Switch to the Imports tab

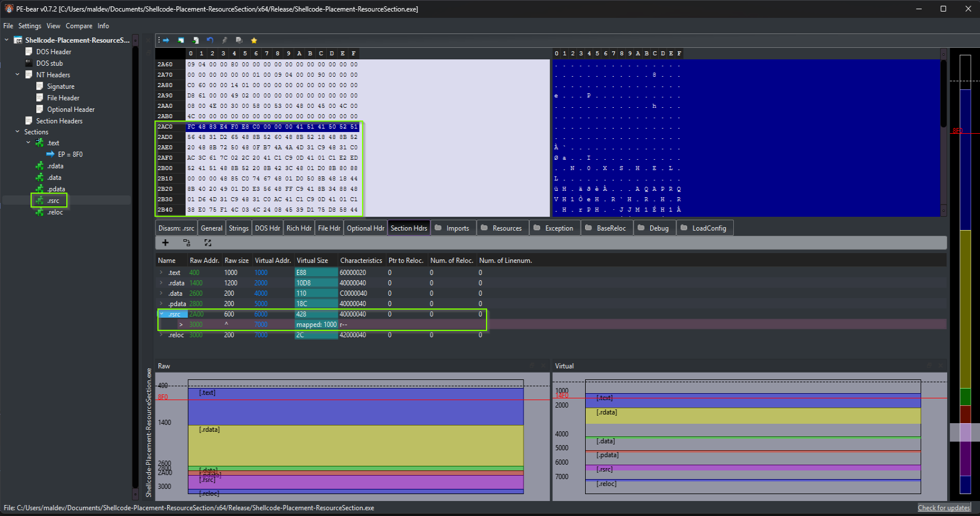point(453,228)
